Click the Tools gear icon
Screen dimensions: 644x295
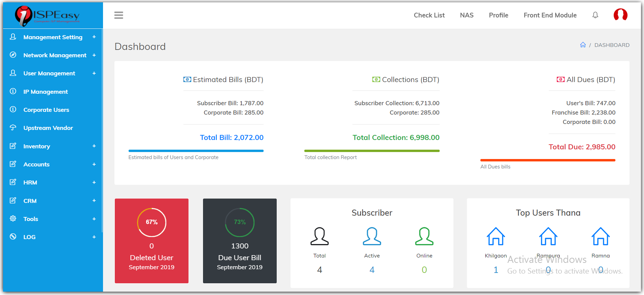13,218
